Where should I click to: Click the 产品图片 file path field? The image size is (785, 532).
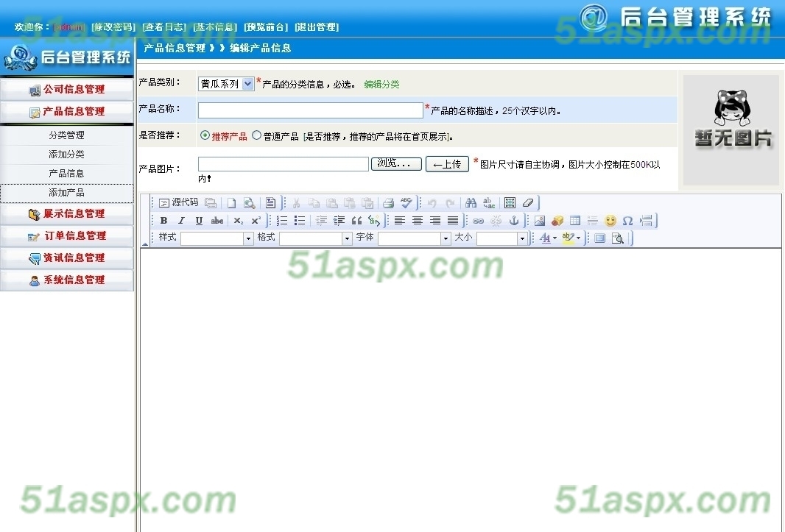pyautogui.click(x=284, y=164)
